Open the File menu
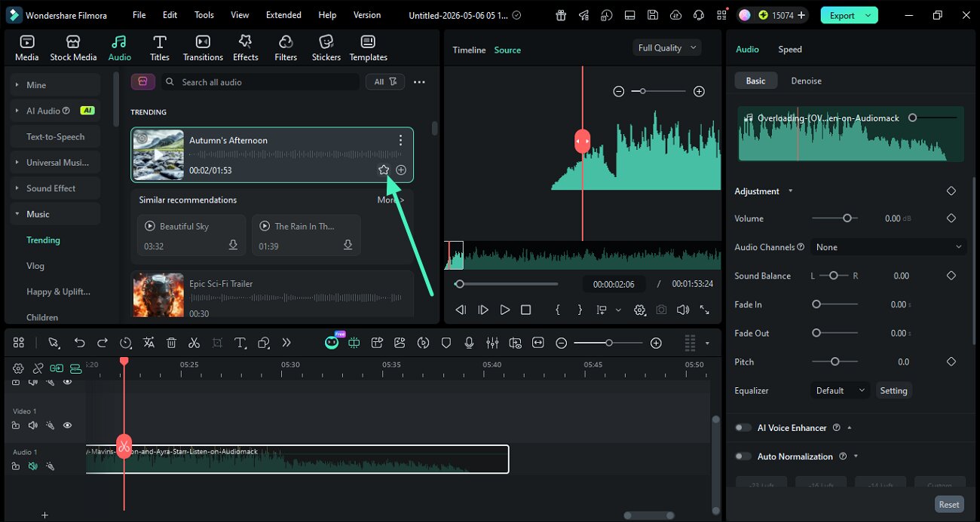The height and width of the screenshot is (522, 980). [139, 15]
